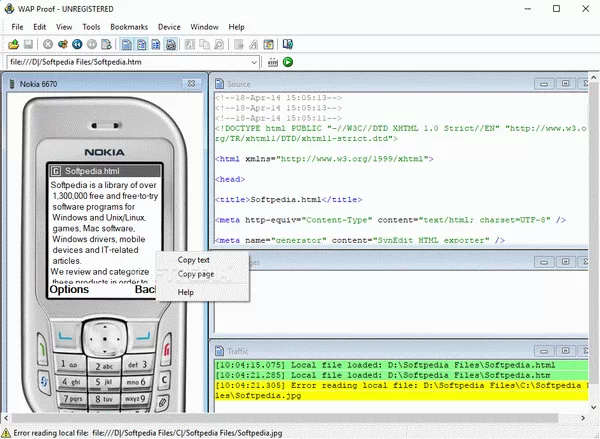
Task: Click the grayed slanted-page icon after view icons
Action: tap(190, 44)
